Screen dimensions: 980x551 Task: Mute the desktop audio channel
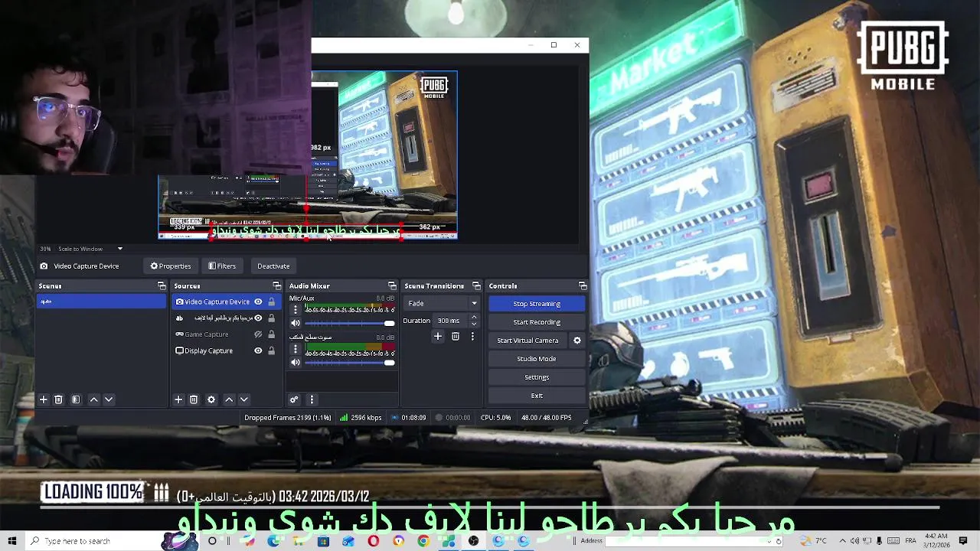click(x=296, y=362)
